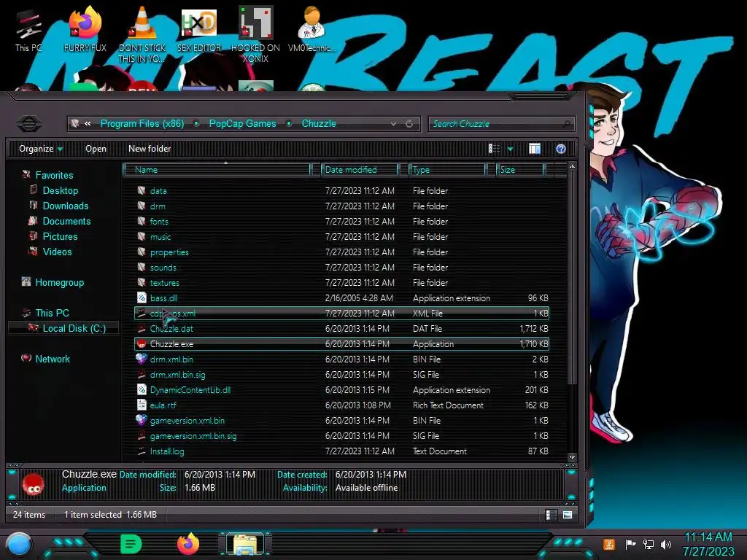Go to PopCap Games breadcrumb
The height and width of the screenshot is (560, 747).
pos(242,124)
